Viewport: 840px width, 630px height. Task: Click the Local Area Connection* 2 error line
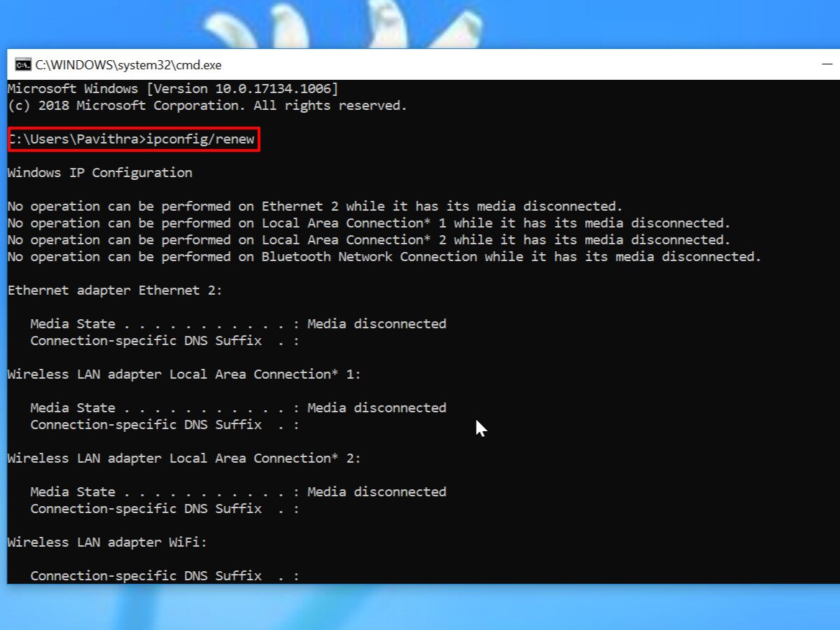[x=369, y=240]
